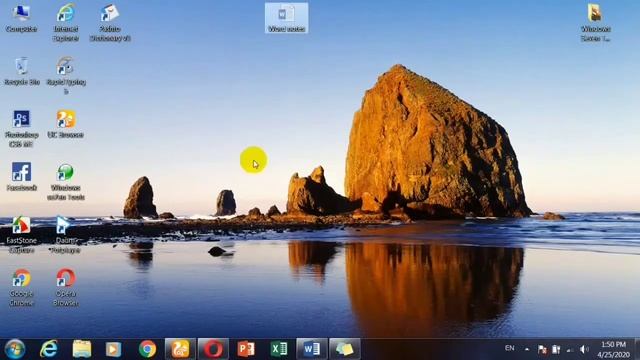Image resolution: width=640 pixels, height=360 pixels.
Task: Open the Windows Start menu
Action: pyautogui.click(x=15, y=349)
